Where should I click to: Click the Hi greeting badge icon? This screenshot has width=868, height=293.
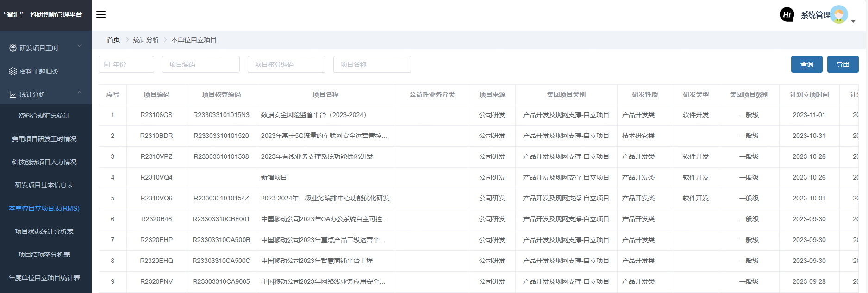[787, 15]
